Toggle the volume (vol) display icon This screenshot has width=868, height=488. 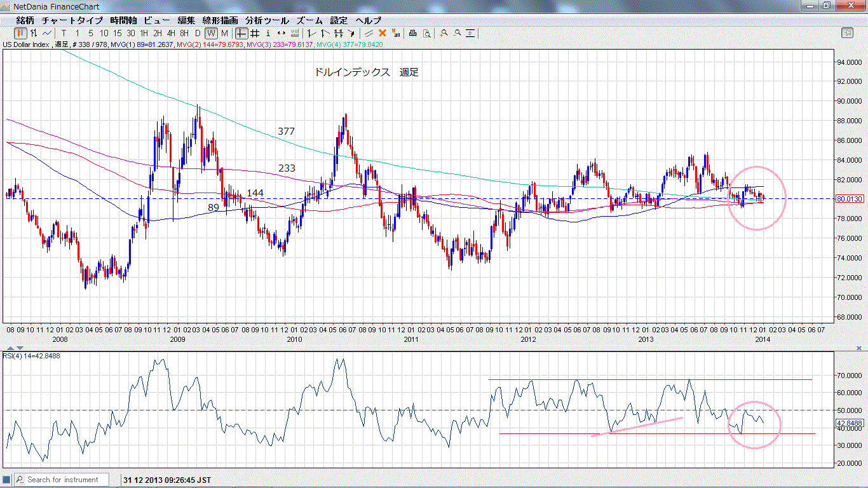point(295,33)
